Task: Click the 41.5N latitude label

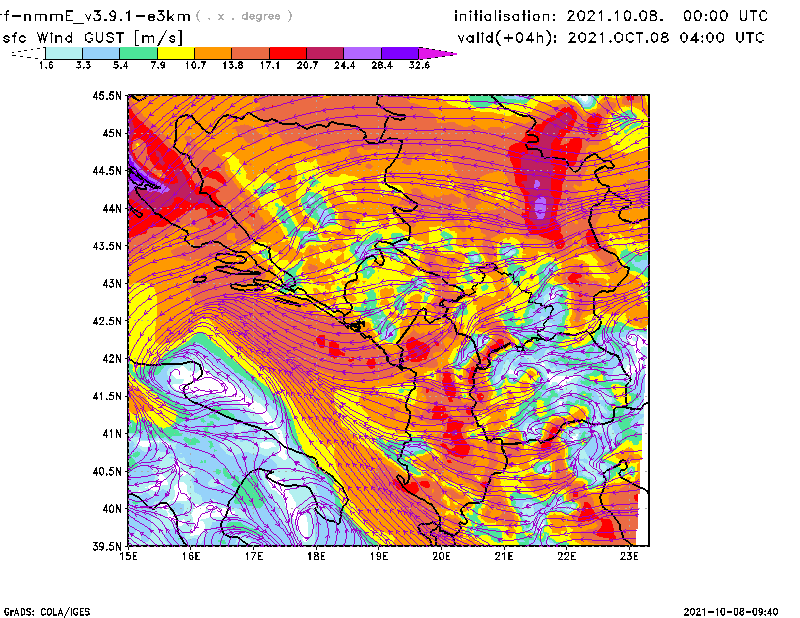Action: [x=107, y=396]
